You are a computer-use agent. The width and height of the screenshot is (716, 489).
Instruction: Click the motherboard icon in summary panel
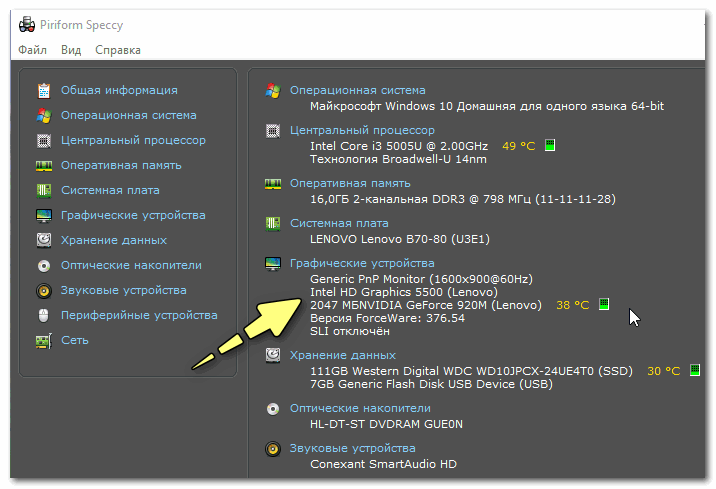273,224
